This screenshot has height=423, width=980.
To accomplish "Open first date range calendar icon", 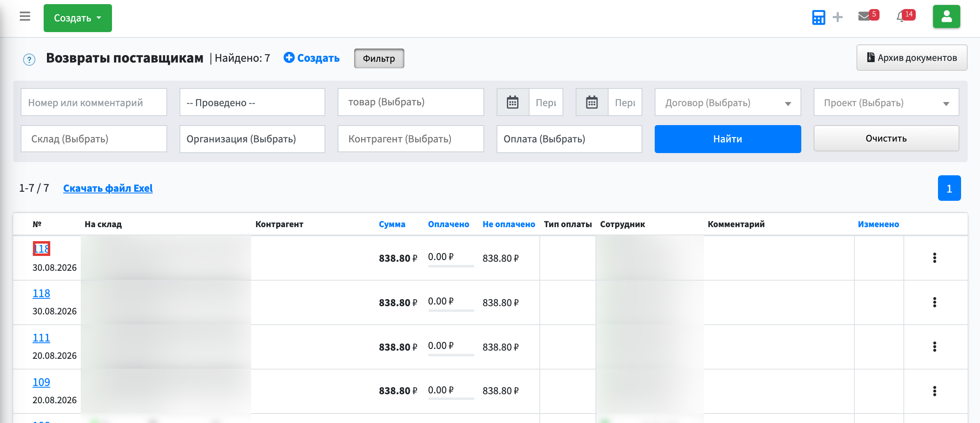I will 513,102.
